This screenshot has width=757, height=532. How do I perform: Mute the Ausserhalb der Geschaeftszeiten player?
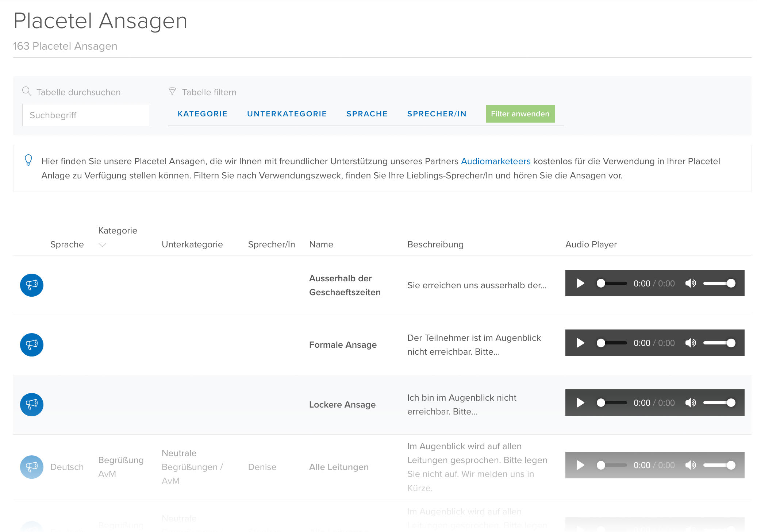(x=690, y=283)
